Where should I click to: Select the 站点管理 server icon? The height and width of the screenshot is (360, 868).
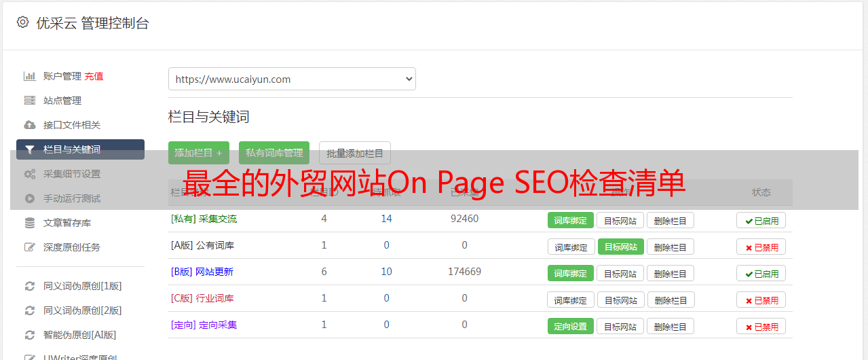click(x=29, y=101)
